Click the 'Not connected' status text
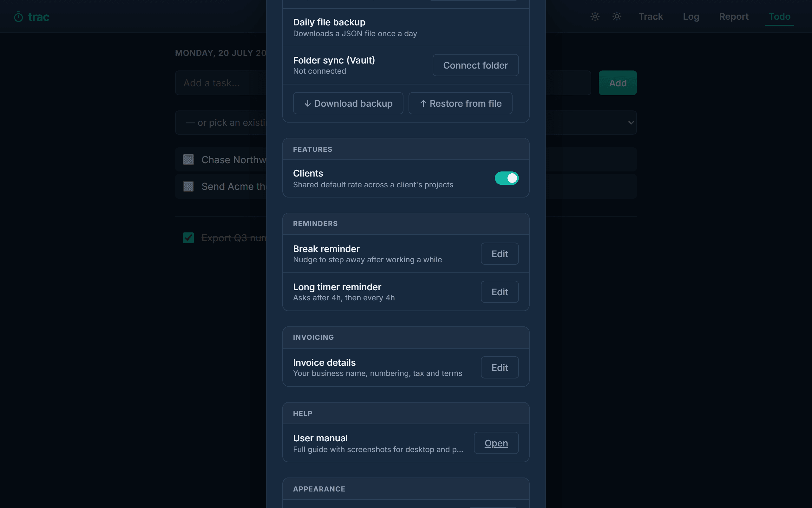Viewport: 812px width, 508px height. point(319,71)
